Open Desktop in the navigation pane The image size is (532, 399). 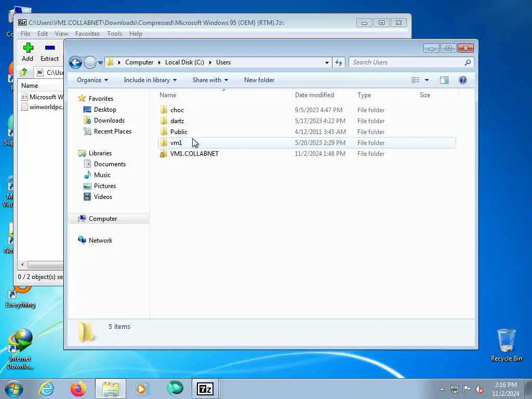click(105, 110)
